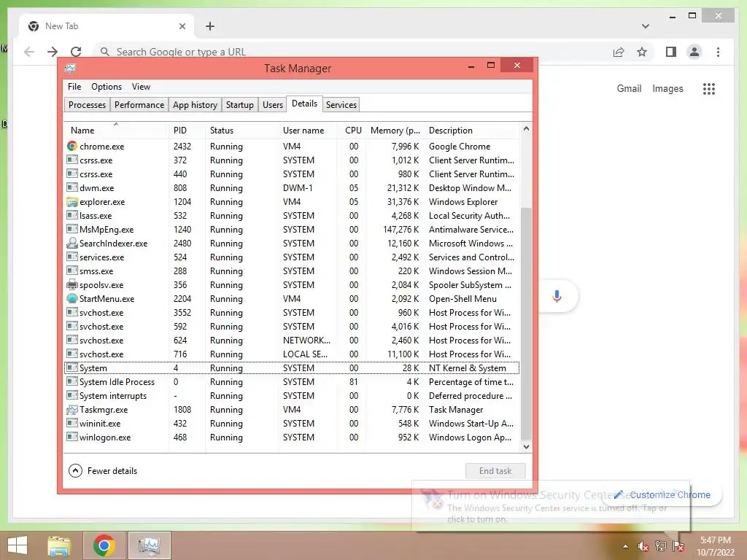747x560 pixels.
Task: Click the dwm.exe process icon
Action: [72, 187]
